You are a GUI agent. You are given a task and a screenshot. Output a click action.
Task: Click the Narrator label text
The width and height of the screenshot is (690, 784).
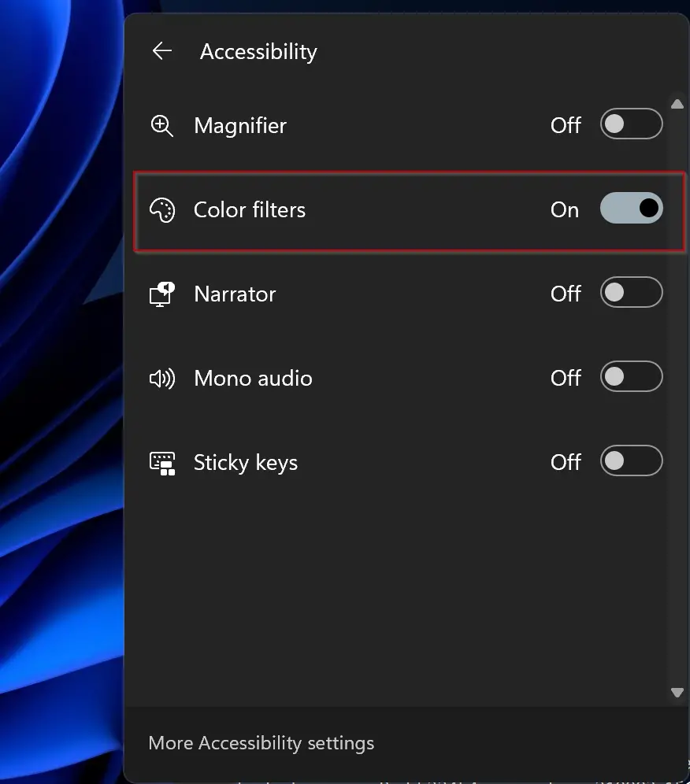click(x=235, y=294)
